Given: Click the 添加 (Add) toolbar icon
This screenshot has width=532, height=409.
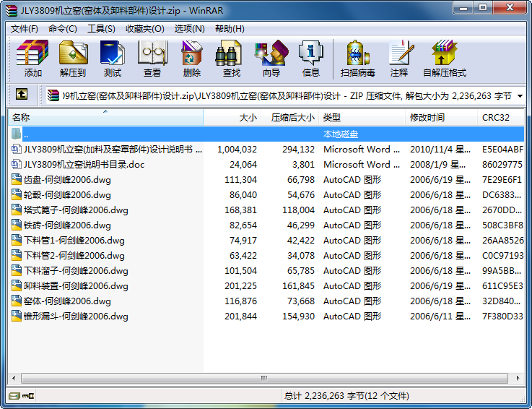Looking at the screenshot, I should click(x=32, y=53).
